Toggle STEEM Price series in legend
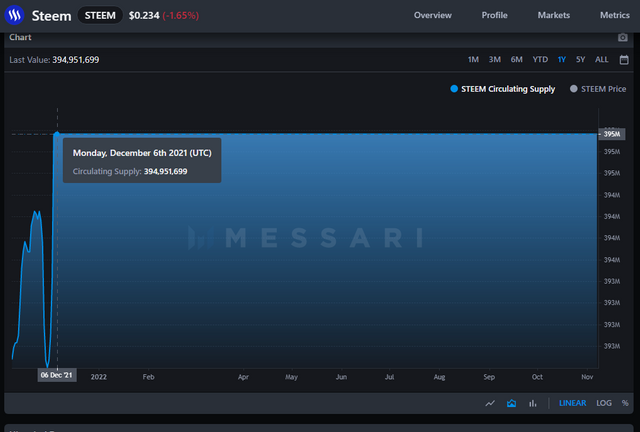The width and height of the screenshot is (640, 432). coord(598,89)
